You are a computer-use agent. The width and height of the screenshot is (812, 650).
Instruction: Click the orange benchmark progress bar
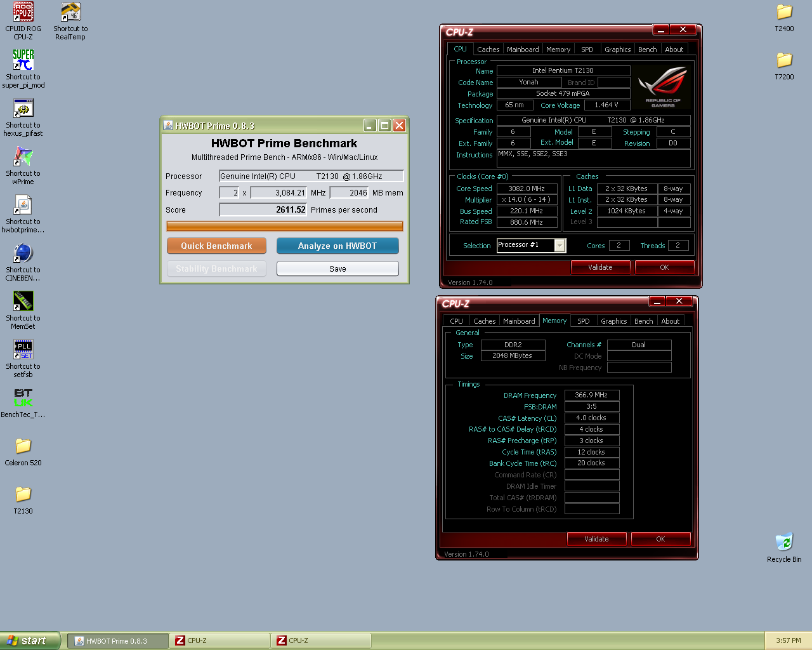[285, 227]
